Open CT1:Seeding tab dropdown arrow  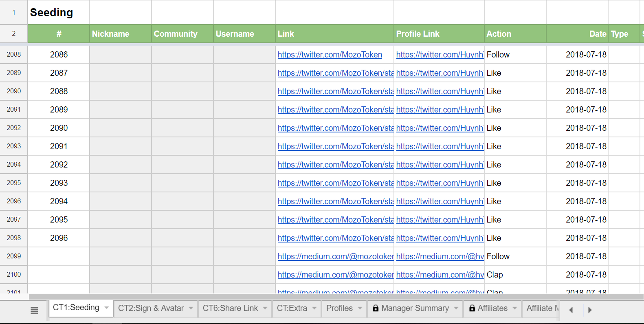107,308
